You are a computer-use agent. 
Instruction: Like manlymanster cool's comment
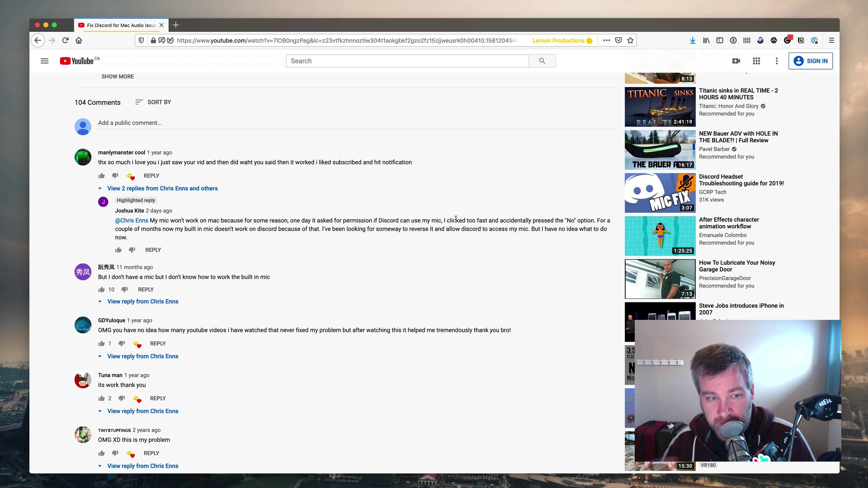point(101,176)
